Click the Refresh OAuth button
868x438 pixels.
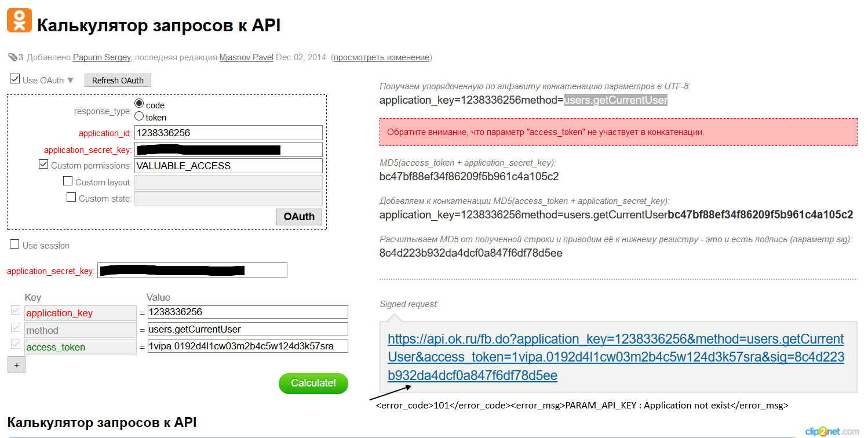[x=118, y=80]
